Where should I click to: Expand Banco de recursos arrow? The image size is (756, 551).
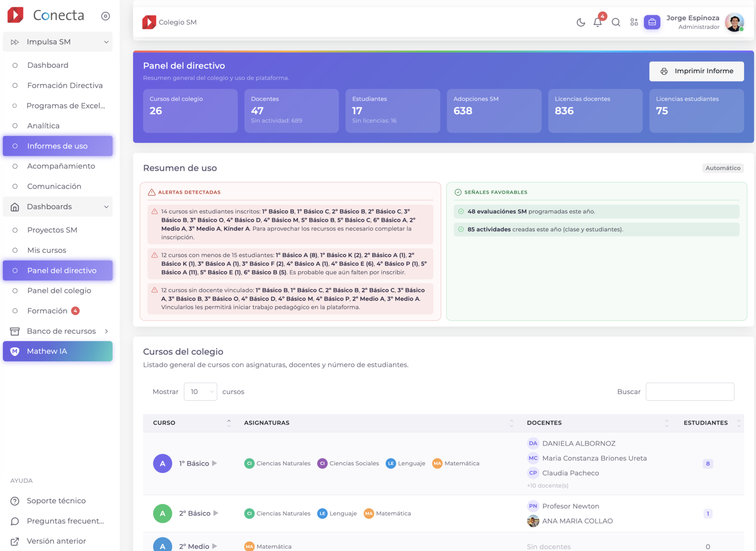[106, 331]
